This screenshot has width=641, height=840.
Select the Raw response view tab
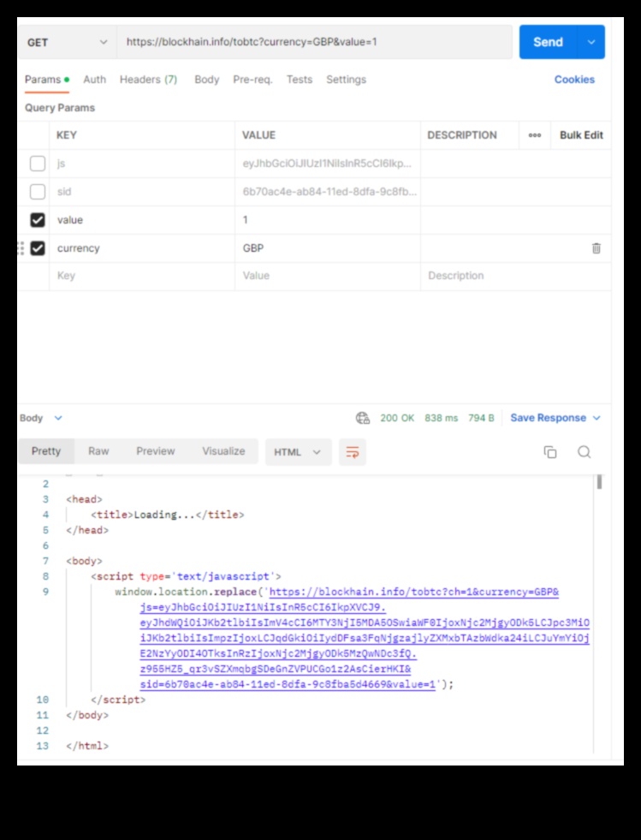(x=98, y=451)
